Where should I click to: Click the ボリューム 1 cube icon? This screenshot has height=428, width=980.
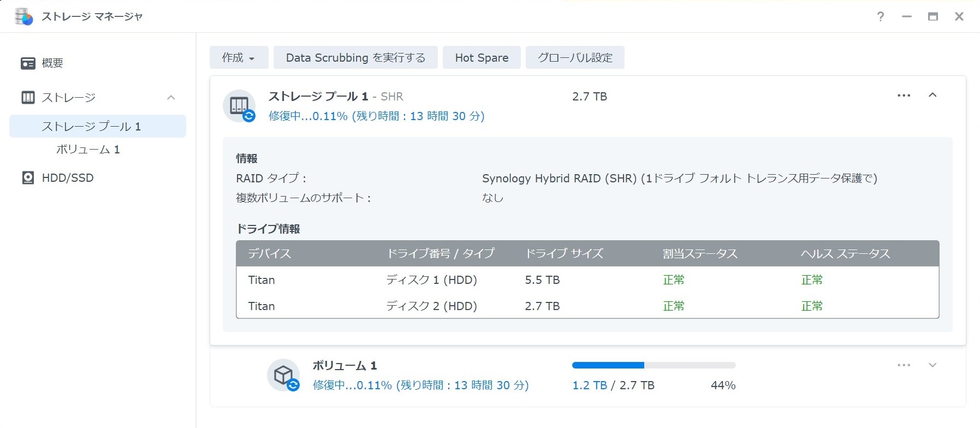(x=283, y=375)
